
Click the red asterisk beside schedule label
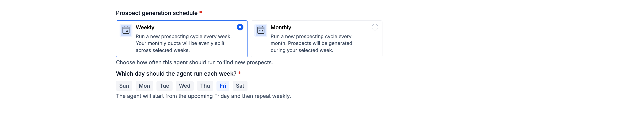(x=200, y=12)
